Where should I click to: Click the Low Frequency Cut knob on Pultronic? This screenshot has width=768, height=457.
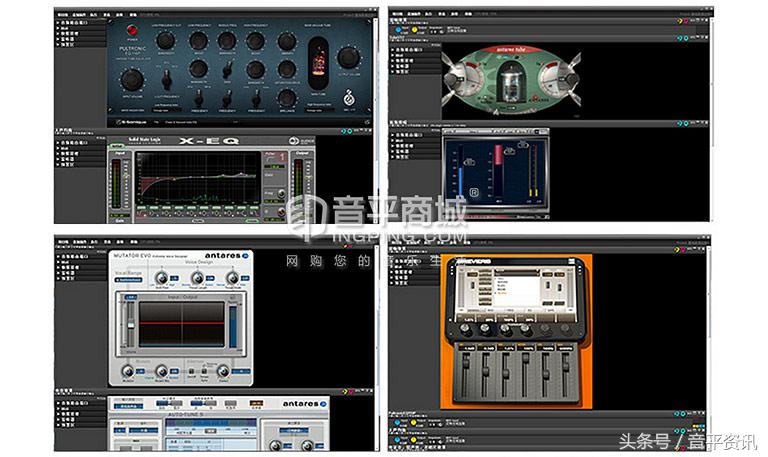pyautogui.click(x=166, y=41)
